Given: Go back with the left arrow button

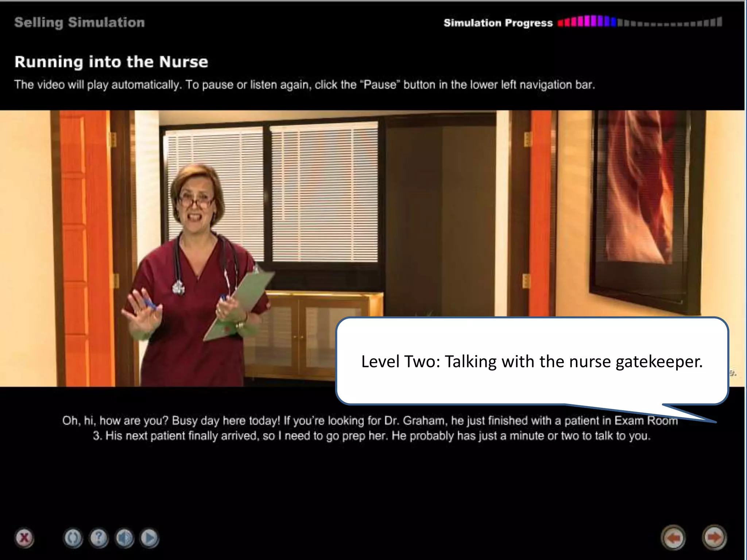Looking at the screenshot, I should click(x=673, y=537).
